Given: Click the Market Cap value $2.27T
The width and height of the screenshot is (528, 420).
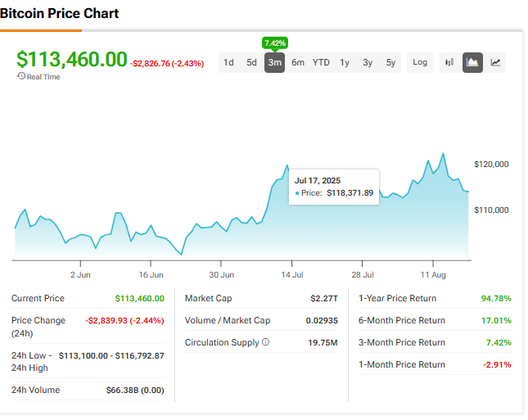Looking at the screenshot, I should (x=324, y=298).
